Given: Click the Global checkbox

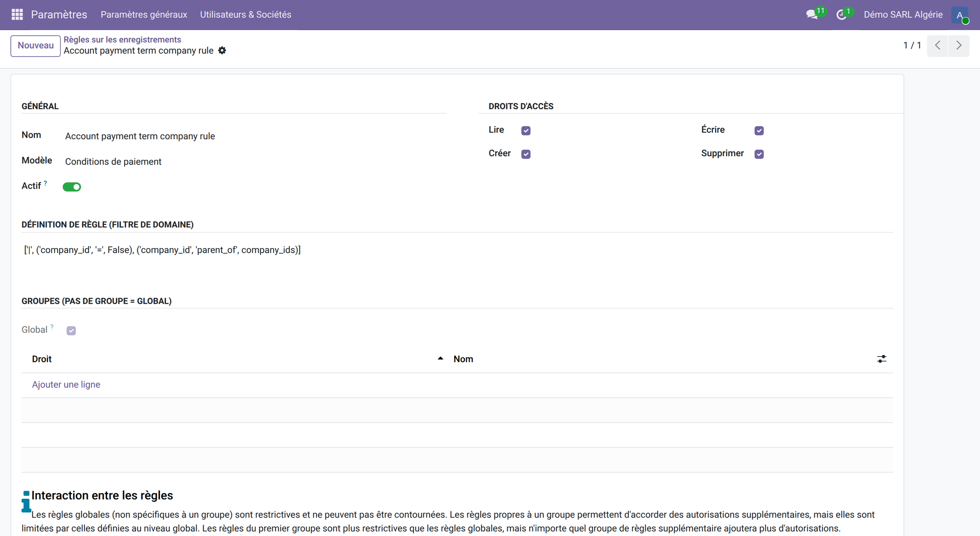Looking at the screenshot, I should point(71,331).
